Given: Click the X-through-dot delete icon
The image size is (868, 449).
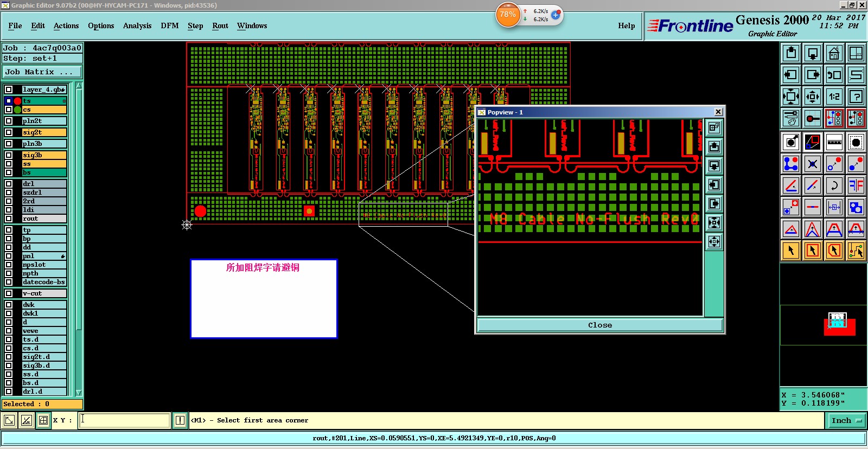Looking at the screenshot, I should 813,164.
